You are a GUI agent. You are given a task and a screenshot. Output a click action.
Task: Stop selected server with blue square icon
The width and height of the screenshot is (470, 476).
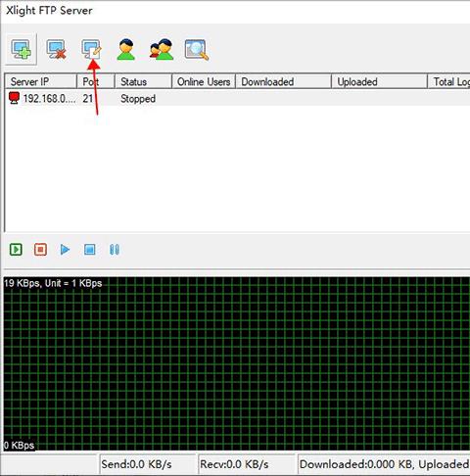[x=90, y=250]
